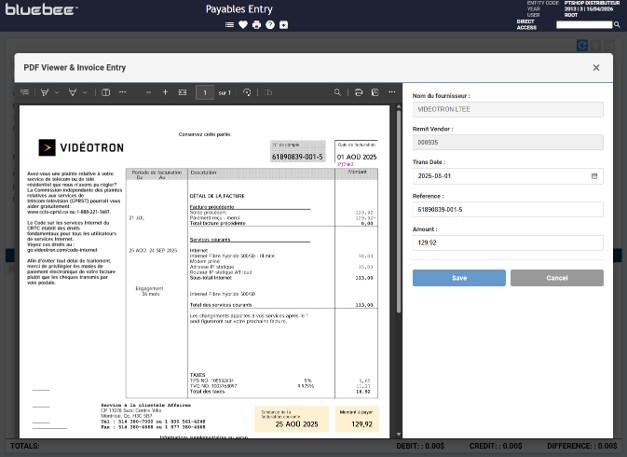Click the due date 25 AOÛ 2025

click(297, 424)
